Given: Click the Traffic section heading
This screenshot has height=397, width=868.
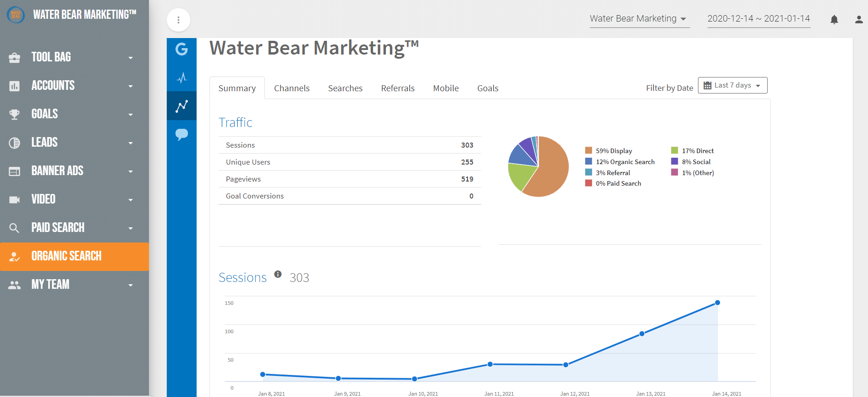Looking at the screenshot, I should tap(236, 122).
